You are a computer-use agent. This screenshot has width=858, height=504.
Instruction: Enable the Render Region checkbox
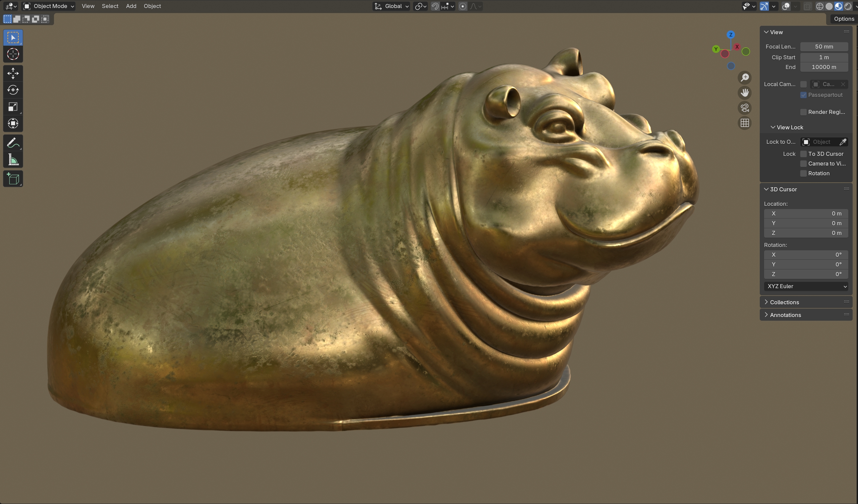click(x=803, y=112)
